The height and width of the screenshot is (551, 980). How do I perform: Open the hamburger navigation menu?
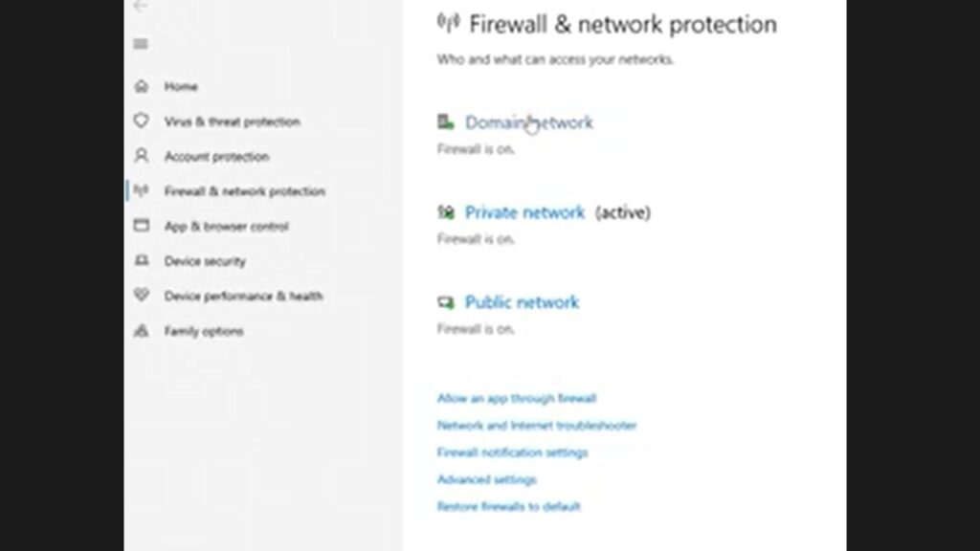[141, 44]
